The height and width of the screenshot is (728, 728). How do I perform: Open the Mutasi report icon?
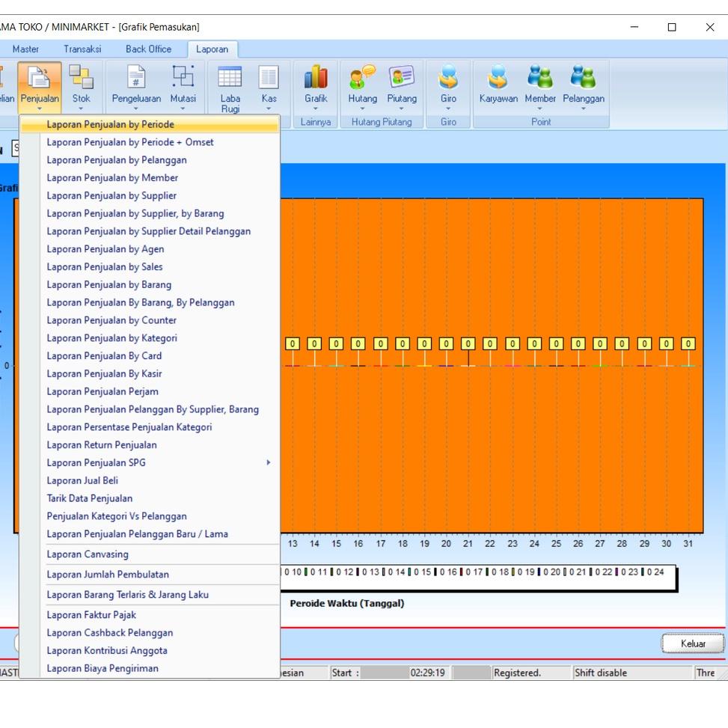(183, 82)
